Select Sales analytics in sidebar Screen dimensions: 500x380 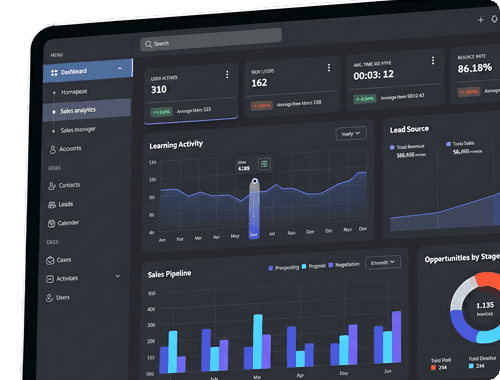pyautogui.click(x=87, y=110)
